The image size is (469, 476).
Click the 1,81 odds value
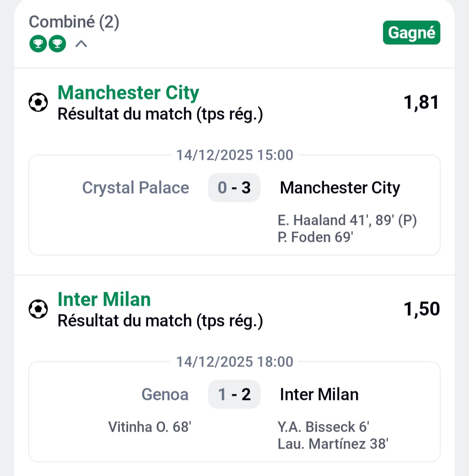421,103
